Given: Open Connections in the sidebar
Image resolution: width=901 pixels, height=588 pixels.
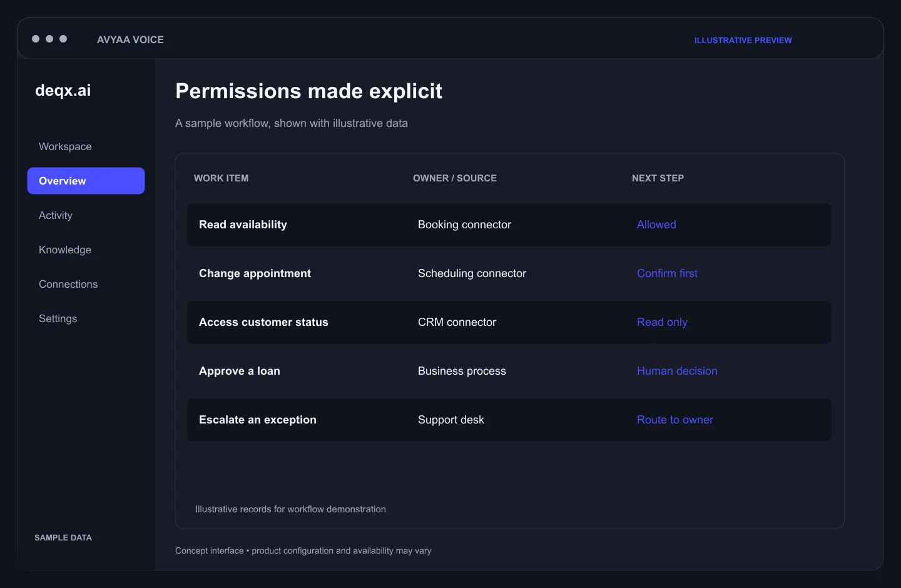Looking at the screenshot, I should coord(68,284).
